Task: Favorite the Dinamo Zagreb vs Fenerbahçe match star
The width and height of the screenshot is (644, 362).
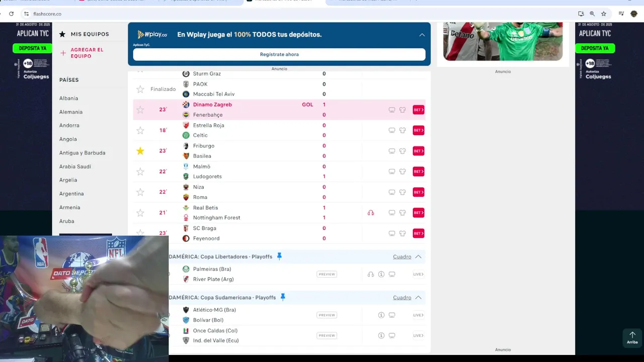Action: [x=140, y=110]
